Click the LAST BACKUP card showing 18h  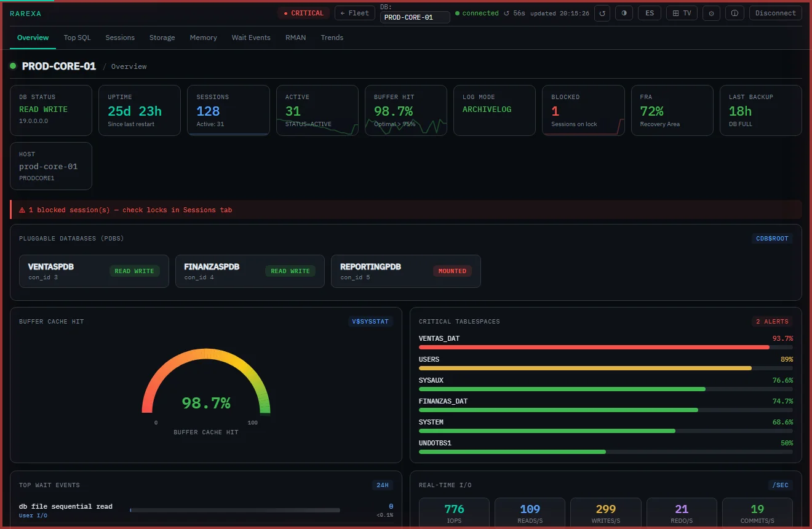coord(761,110)
